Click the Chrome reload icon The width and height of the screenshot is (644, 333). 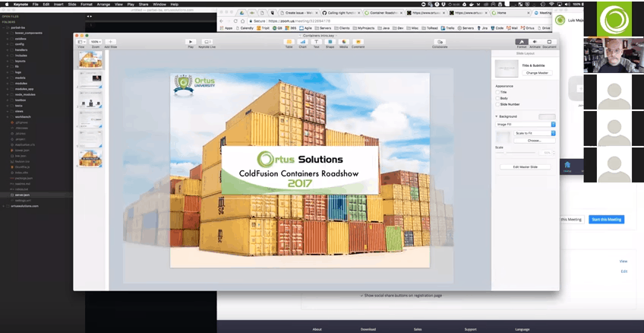coord(235,21)
